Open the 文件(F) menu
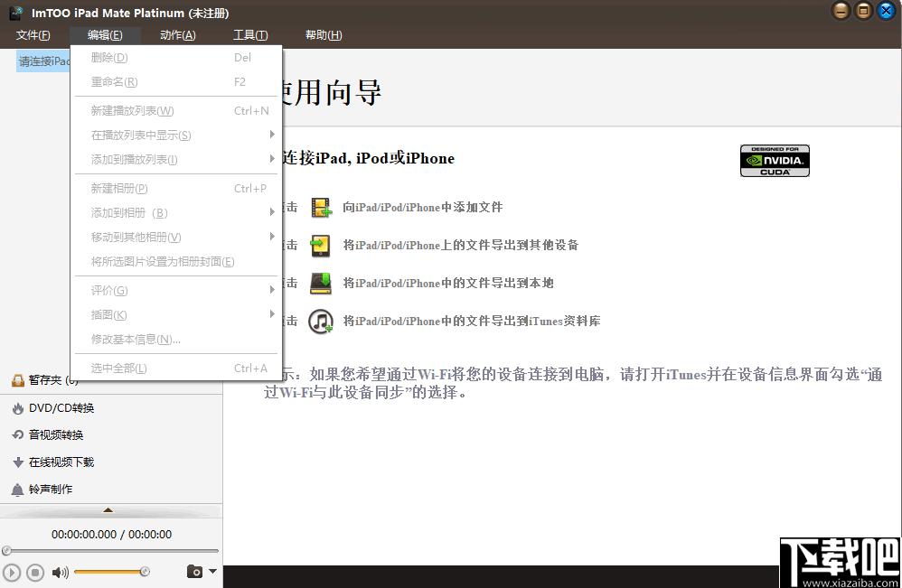Viewport: 902px width, 588px height. tap(33, 35)
